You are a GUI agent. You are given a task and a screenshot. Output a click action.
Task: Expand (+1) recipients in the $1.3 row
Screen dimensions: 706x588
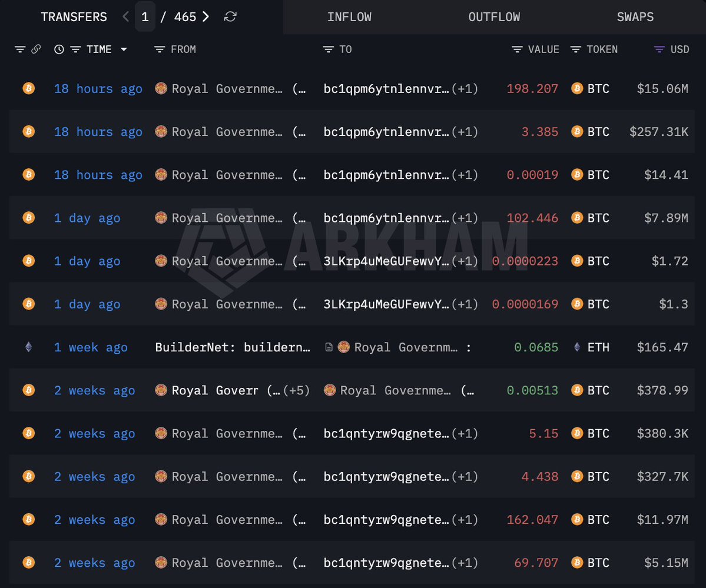point(465,304)
